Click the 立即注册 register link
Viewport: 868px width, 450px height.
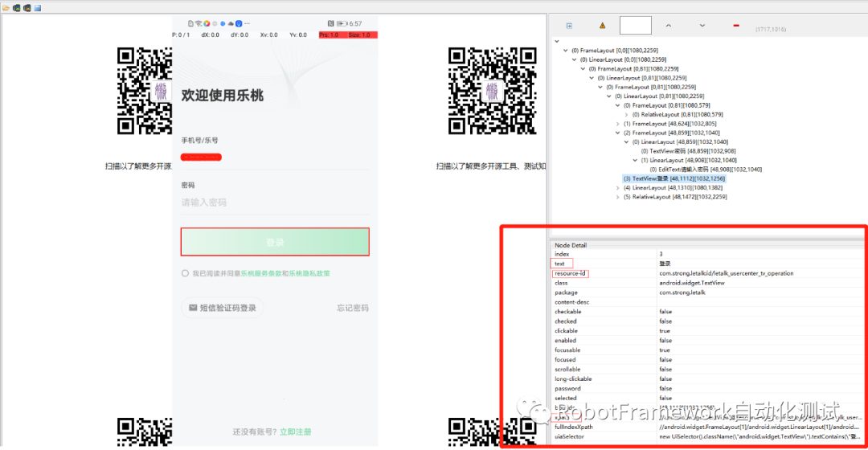click(x=295, y=432)
